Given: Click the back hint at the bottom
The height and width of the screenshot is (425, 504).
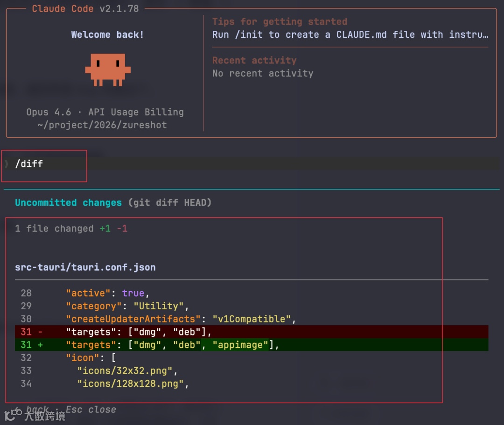Looking at the screenshot, I should pos(37,409).
